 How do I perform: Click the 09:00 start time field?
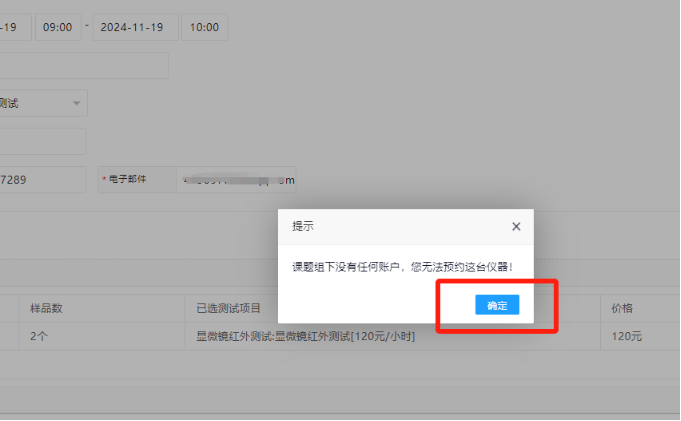tap(58, 28)
